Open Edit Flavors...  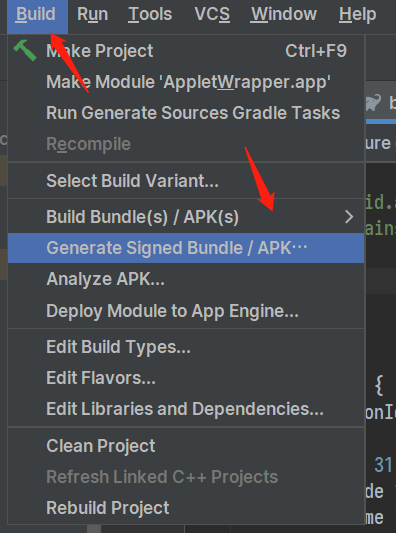point(186,378)
